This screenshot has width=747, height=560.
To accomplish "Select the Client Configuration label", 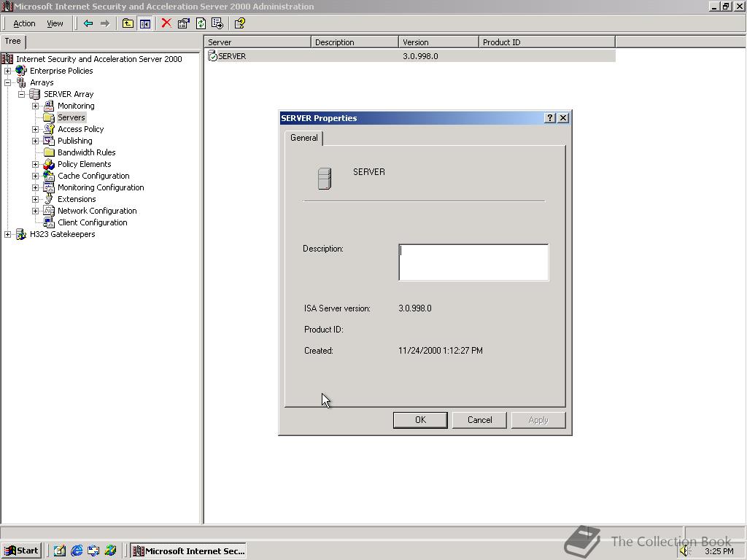I will point(93,222).
